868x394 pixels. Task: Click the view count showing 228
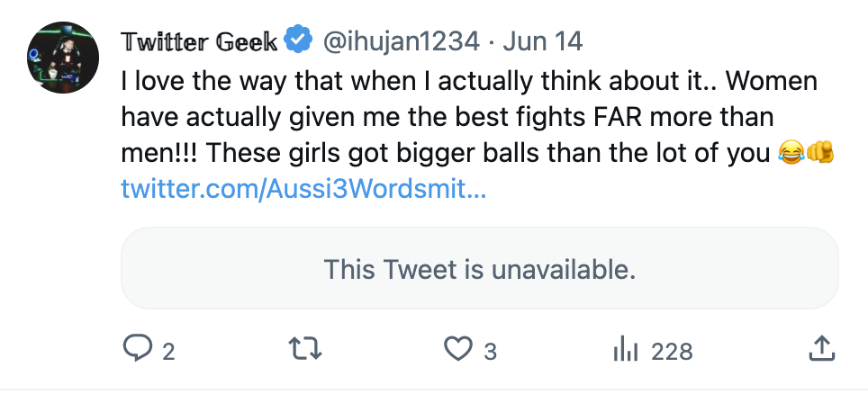click(672, 351)
